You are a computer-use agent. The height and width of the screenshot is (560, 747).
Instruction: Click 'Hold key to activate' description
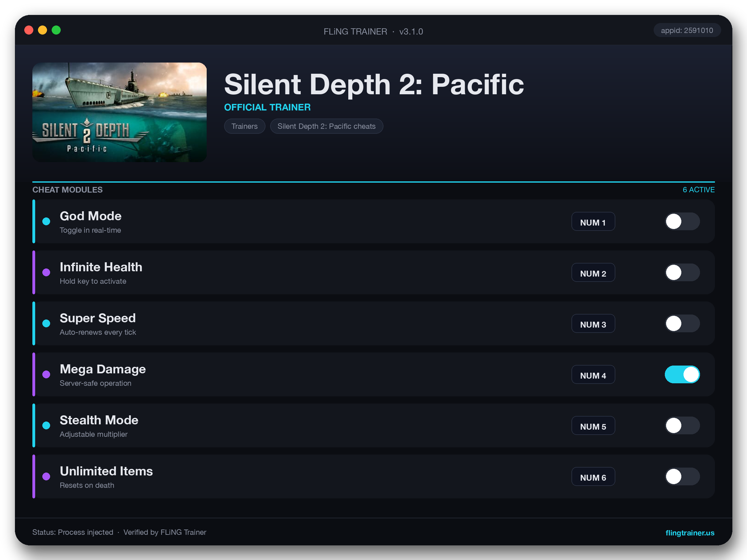(93, 281)
